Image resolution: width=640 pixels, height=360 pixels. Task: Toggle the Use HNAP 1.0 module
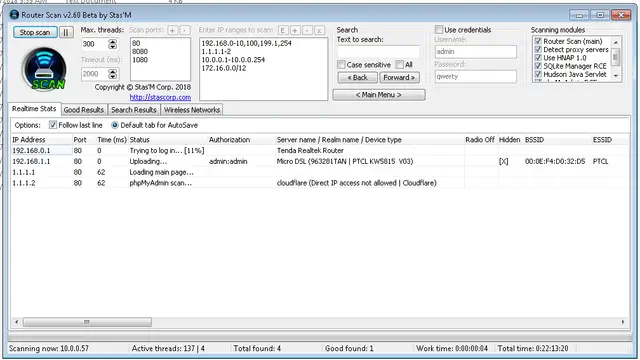(x=538, y=58)
